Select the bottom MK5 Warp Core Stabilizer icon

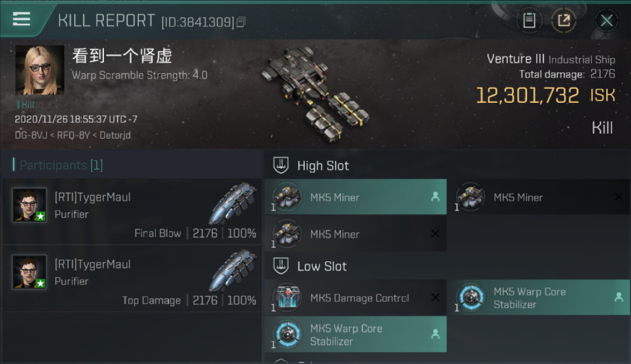coord(286,334)
